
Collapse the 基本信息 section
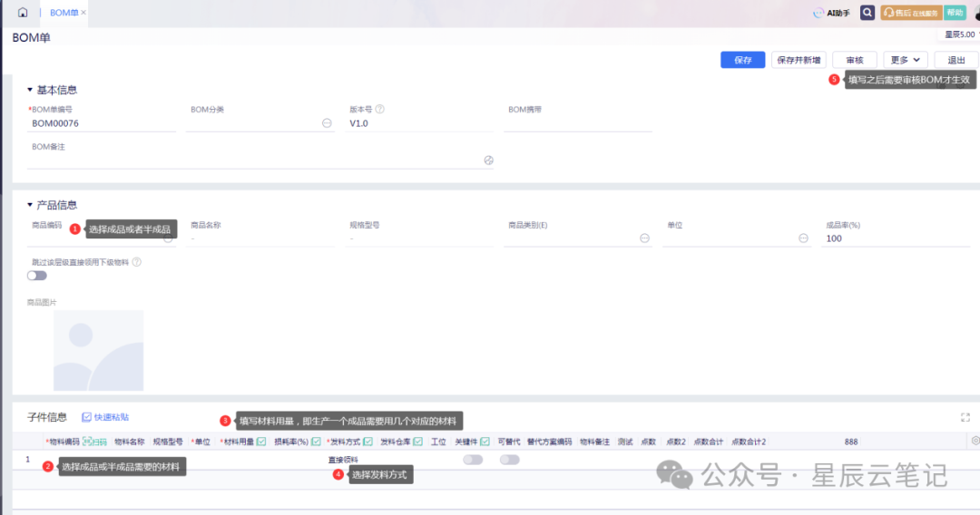coord(29,90)
